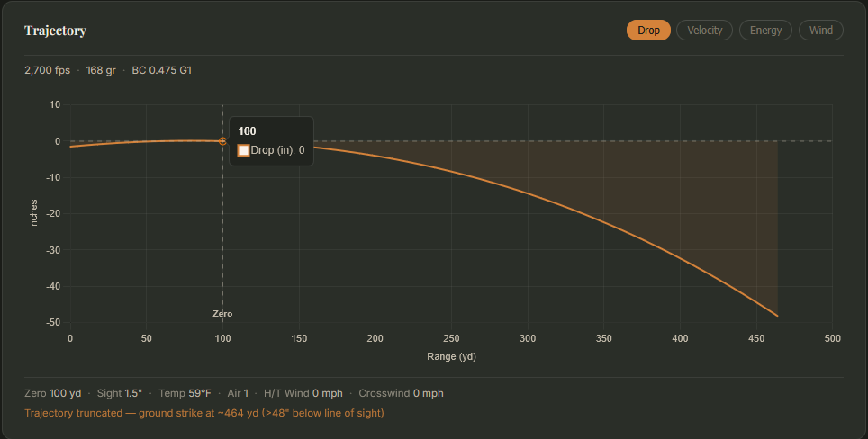Viewport: 868px width, 439px height.
Task: Click the data point marker at 100 yd
Action: 222,141
